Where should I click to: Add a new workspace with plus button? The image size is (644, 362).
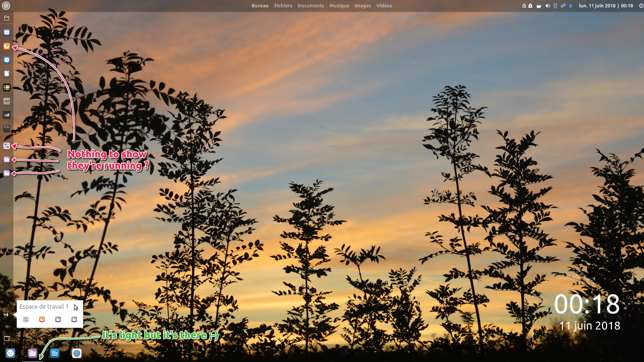point(6,326)
